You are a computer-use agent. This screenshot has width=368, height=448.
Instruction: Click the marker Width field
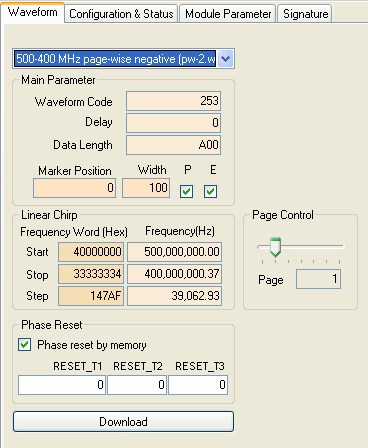coord(146,188)
